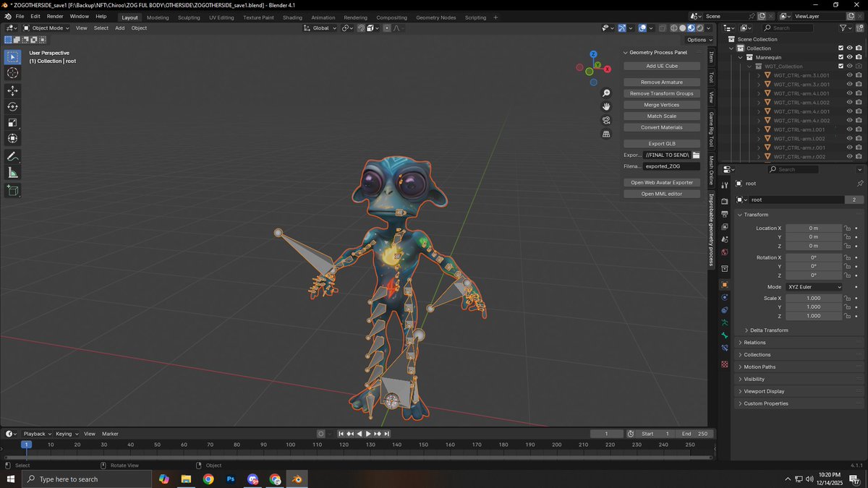Switch to the Sculpting workspace tab
The height and width of the screenshot is (488, 868).
[x=189, y=17]
